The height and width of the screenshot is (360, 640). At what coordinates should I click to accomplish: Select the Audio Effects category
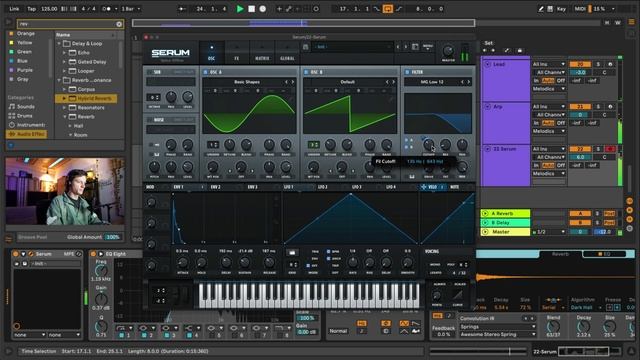coord(27,134)
